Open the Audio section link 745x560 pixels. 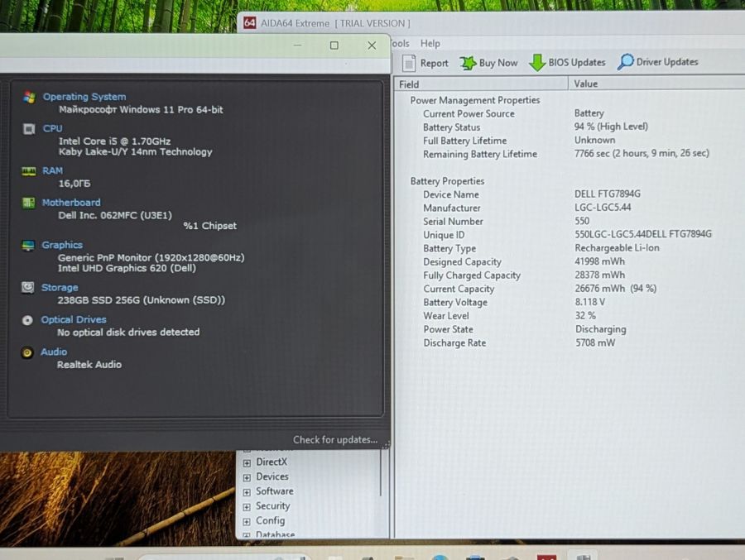[54, 352]
